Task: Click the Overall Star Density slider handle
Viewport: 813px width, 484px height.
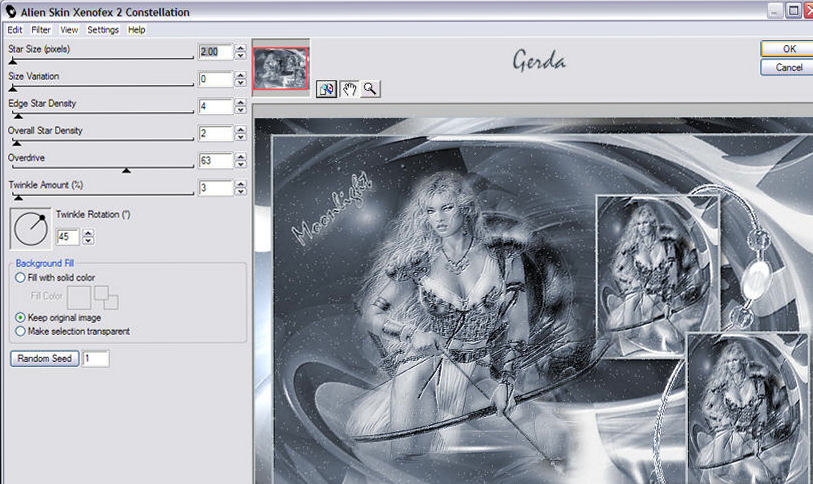Action: [17, 143]
